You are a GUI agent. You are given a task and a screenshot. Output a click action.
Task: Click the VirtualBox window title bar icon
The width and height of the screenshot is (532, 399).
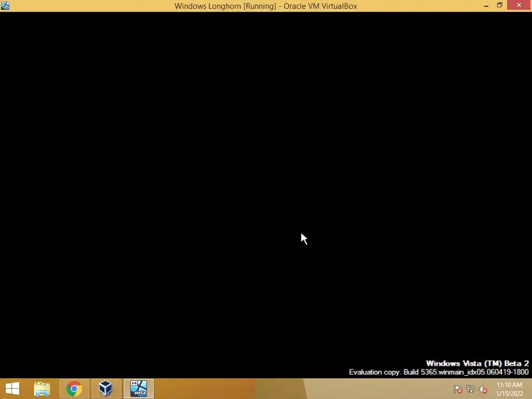[5, 5]
